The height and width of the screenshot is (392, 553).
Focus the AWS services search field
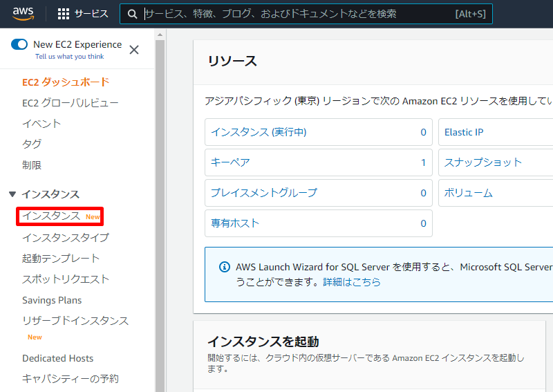(x=306, y=14)
